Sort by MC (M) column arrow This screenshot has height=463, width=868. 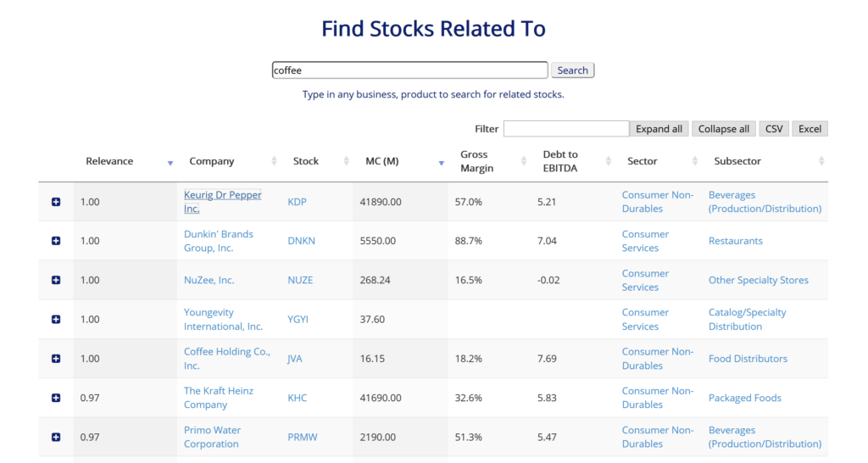[x=441, y=163]
